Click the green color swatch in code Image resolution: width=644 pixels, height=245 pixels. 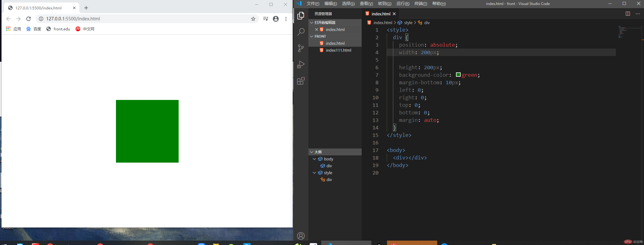[458, 75]
